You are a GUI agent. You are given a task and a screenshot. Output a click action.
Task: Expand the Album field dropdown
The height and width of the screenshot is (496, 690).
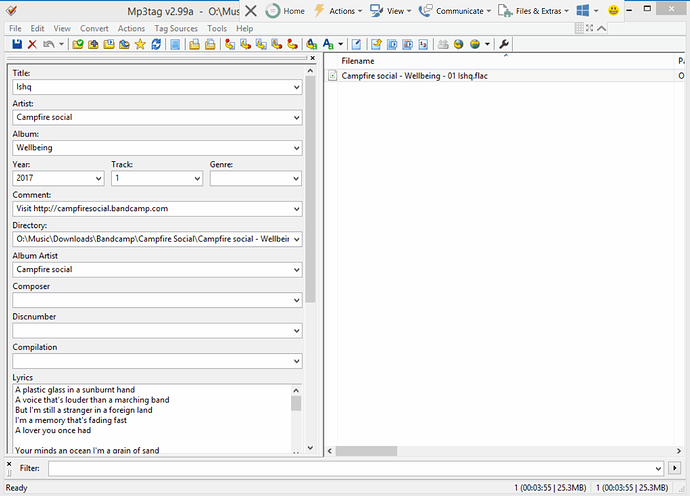click(297, 148)
